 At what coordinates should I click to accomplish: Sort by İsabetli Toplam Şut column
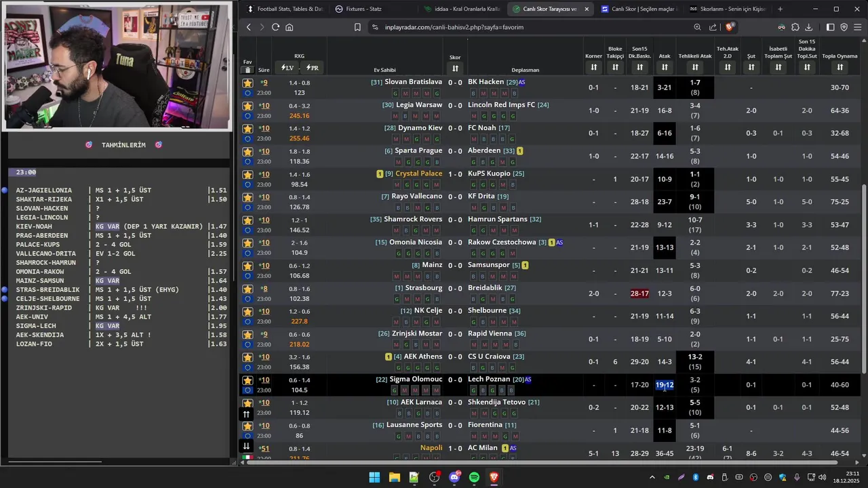pyautogui.click(x=778, y=67)
